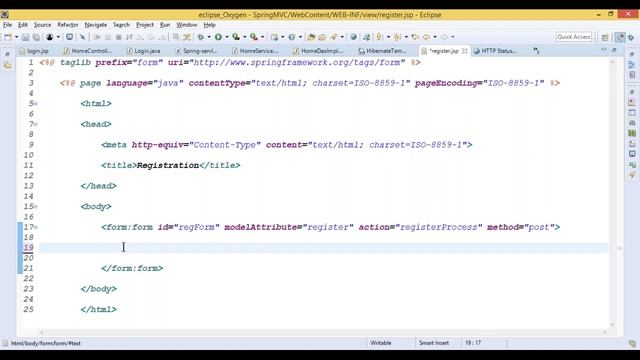Collapse the html tag fold on line 5
This screenshot has height=360, width=640.
36,104
